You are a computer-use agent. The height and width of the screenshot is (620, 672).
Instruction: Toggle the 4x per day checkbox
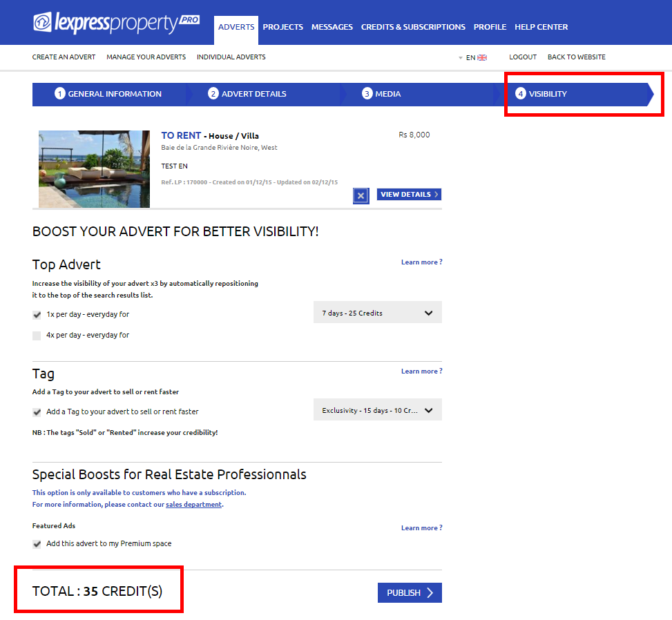[37, 336]
